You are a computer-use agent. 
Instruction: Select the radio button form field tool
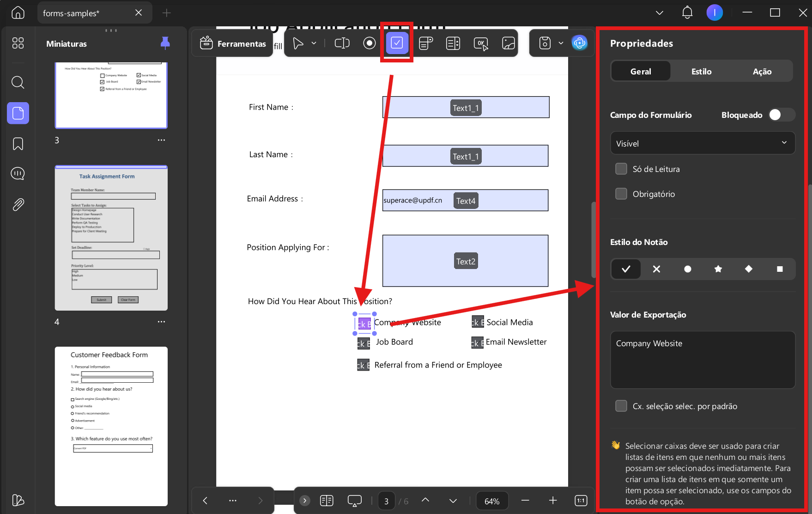click(369, 43)
